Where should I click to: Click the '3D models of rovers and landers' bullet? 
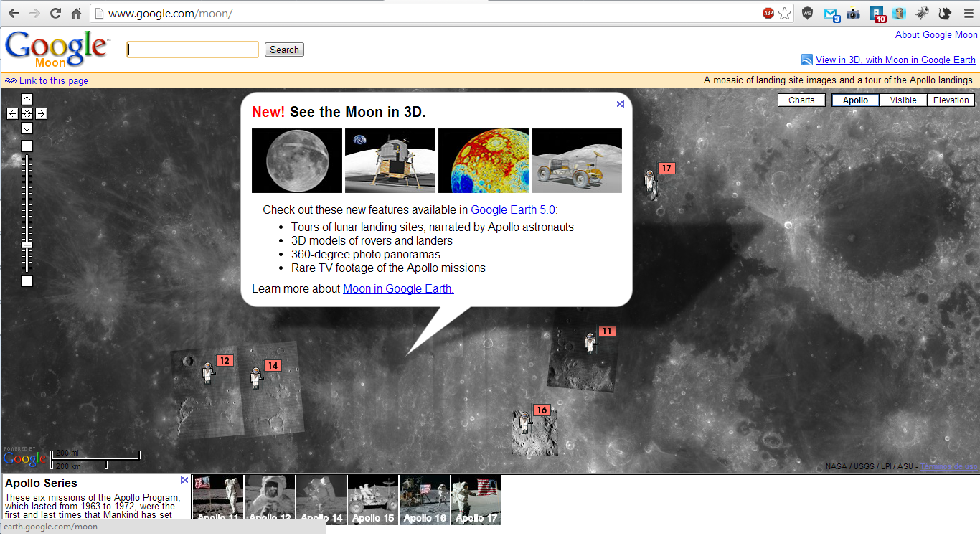(x=372, y=240)
